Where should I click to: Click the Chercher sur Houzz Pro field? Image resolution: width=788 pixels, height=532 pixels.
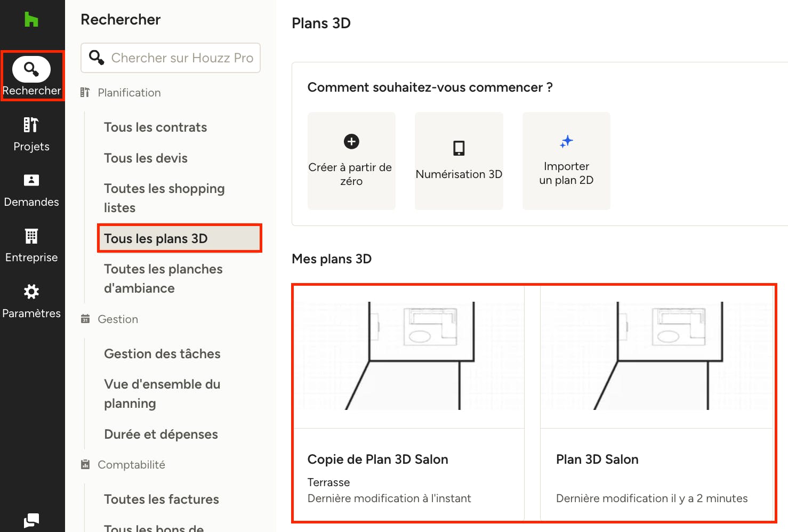pos(171,58)
